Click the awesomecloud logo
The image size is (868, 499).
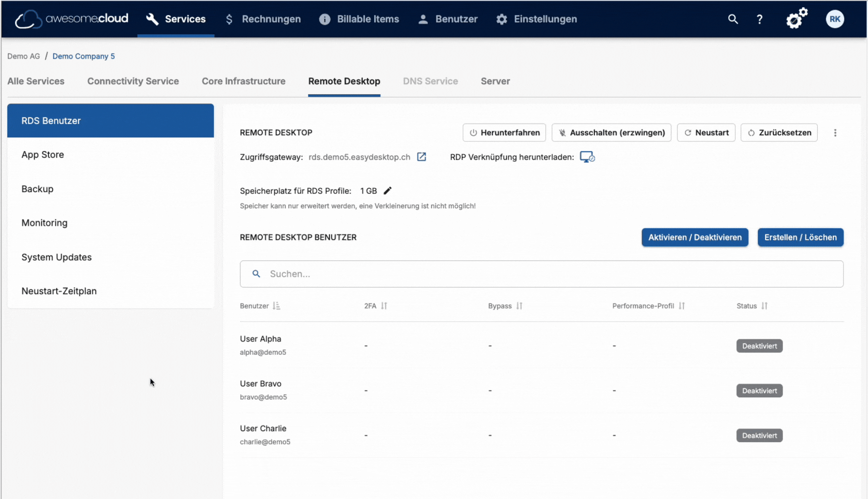72,19
